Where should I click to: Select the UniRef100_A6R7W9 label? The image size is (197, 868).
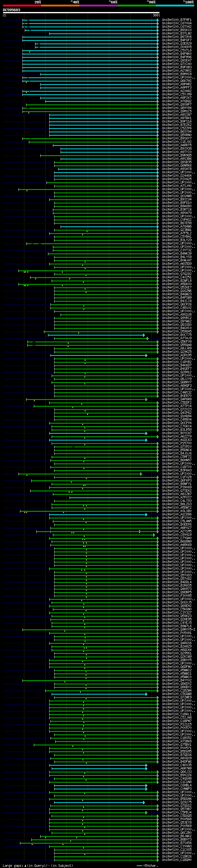pyautogui.click(x=177, y=768)
